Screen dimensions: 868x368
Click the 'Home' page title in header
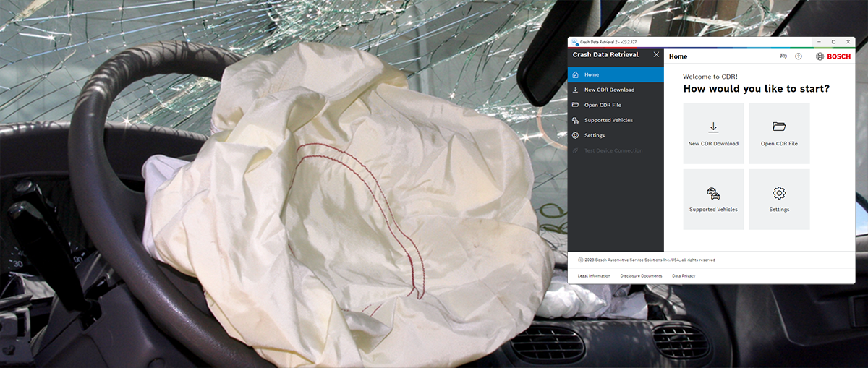(678, 56)
